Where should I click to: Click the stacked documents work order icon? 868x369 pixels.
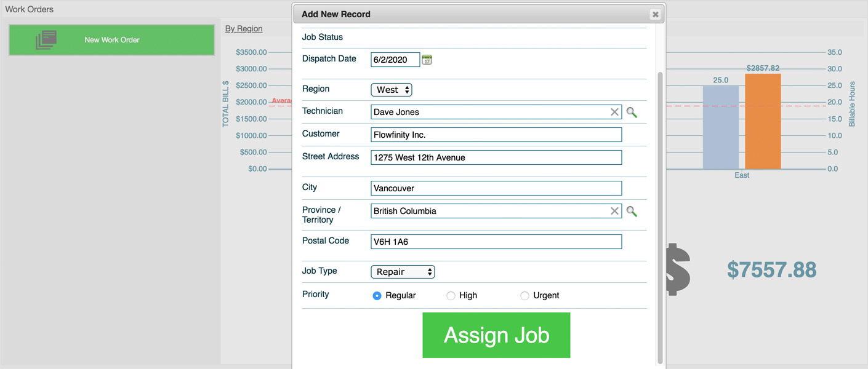(x=46, y=40)
